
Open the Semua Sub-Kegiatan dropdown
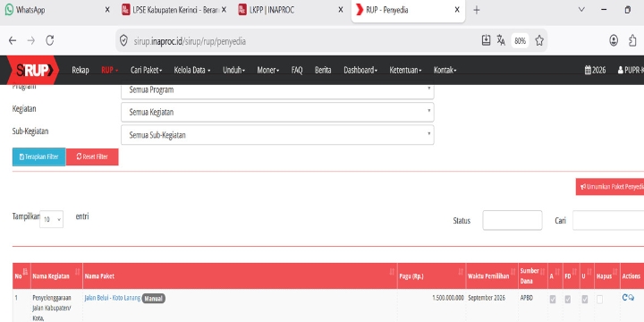click(277, 135)
